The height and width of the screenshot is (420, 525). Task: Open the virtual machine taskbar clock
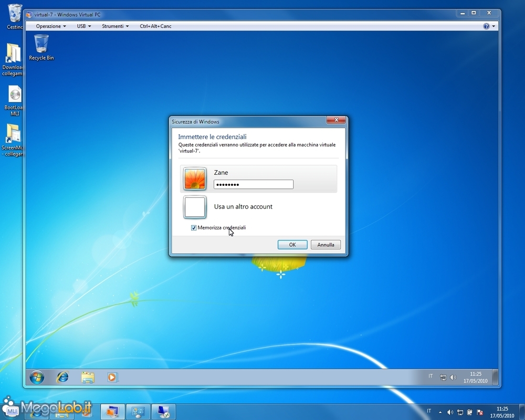pos(476,377)
